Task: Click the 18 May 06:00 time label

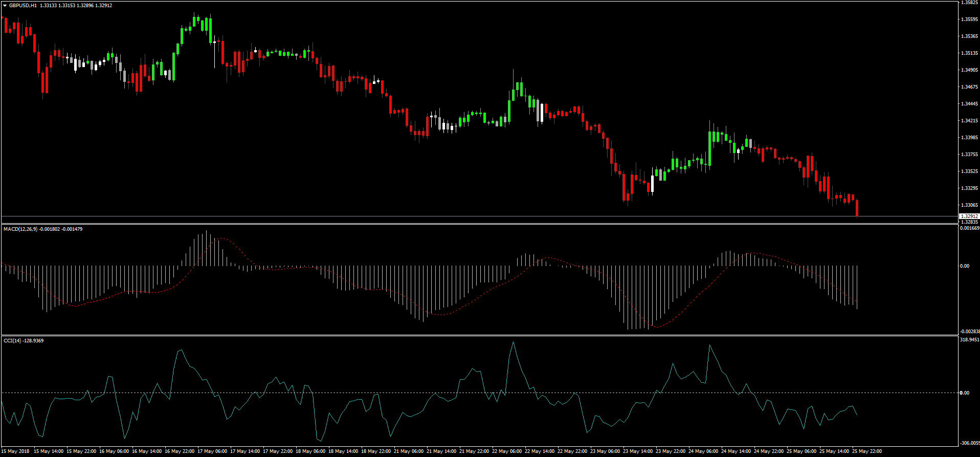Action: pyautogui.click(x=310, y=451)
